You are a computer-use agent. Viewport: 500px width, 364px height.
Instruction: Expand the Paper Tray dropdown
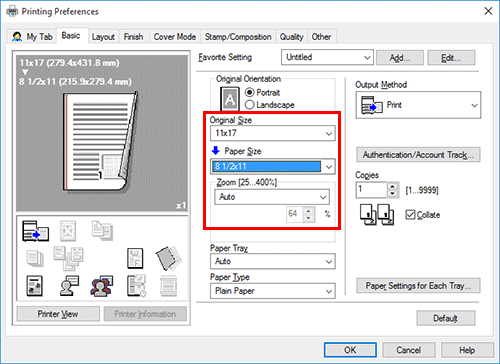coord(273,261)
